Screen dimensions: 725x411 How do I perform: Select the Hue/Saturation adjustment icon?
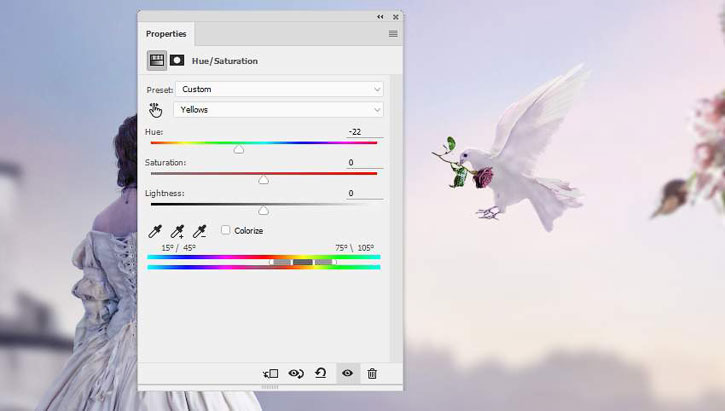(x=157, y=61)
